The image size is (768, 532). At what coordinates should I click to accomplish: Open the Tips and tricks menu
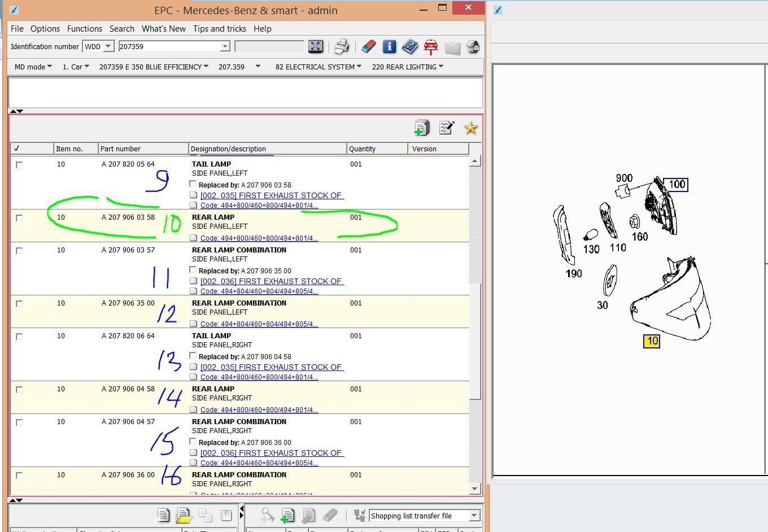tap(219, 29)
